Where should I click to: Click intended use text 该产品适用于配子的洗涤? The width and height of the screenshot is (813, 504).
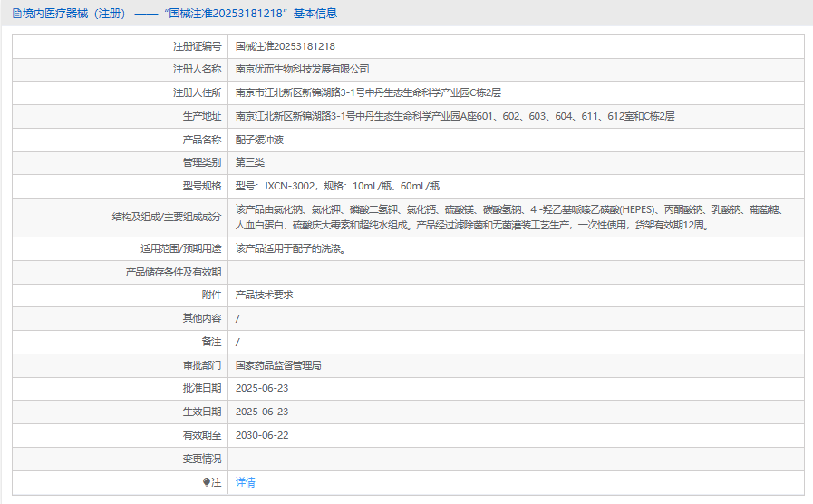click(x=290, y=248)
